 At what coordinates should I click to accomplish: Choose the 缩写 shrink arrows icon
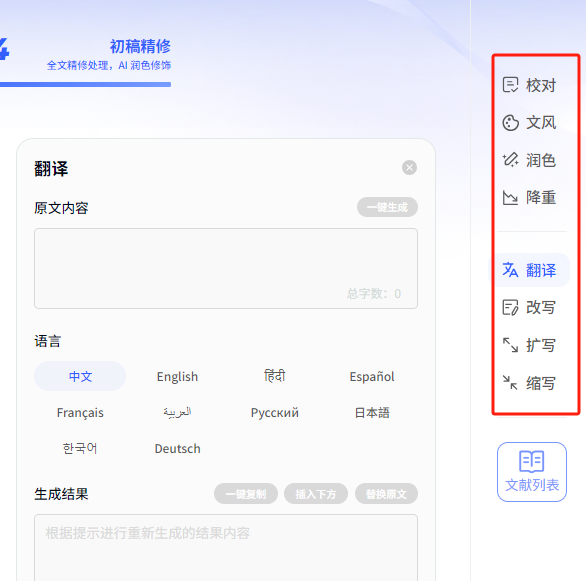510,383
